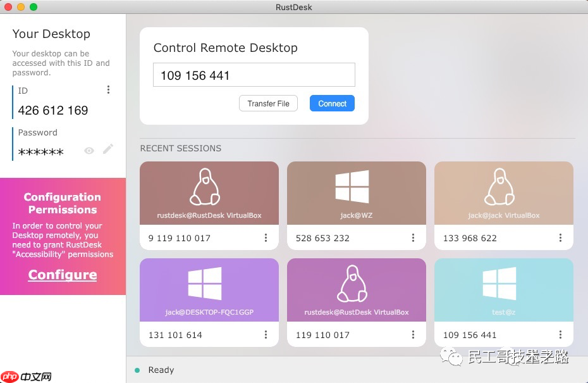This screenshot has width=588, height=383.
Task: Open options menu for session 119 110 017
Action: click(413, 335)
